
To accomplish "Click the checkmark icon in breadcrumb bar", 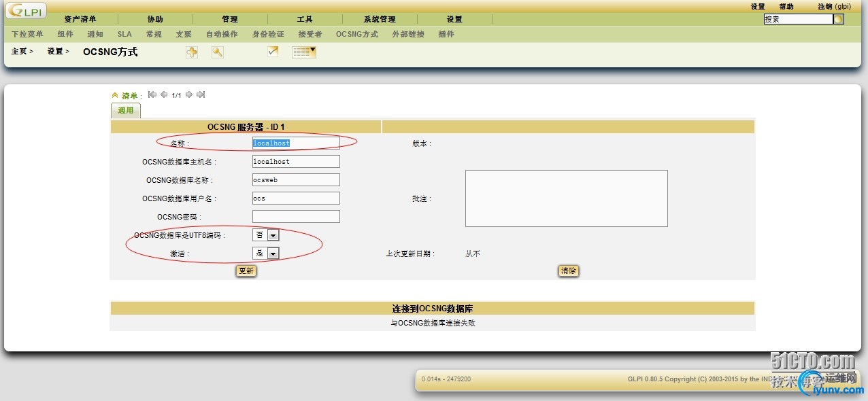I will click(273, 51).
